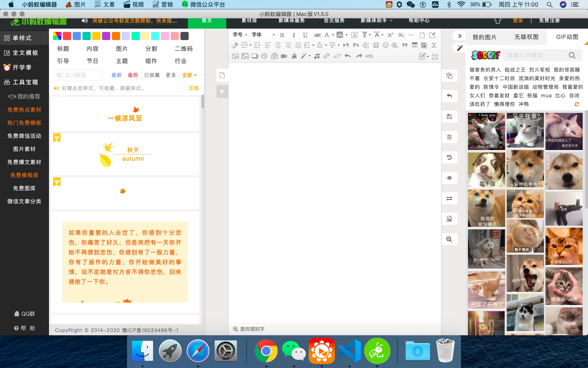This screenshot has width=588, height=368.
Task: Expand the 全部 filter dropdown
Action: pyautogui.click(x=189, y=75)
